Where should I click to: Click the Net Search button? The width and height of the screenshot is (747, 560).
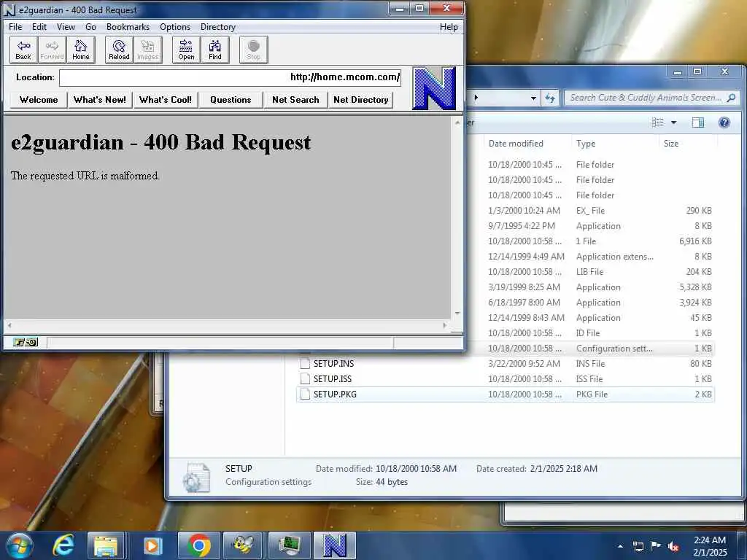tap(295, 100)
